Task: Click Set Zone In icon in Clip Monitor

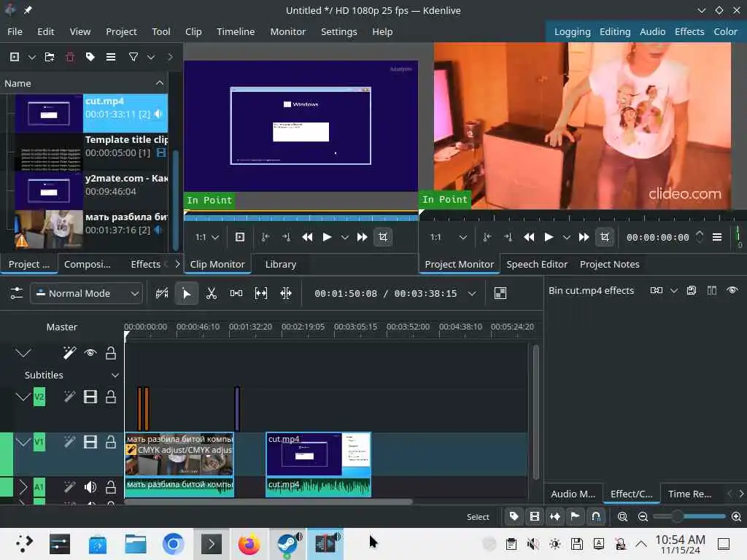Action: point(266,237)
